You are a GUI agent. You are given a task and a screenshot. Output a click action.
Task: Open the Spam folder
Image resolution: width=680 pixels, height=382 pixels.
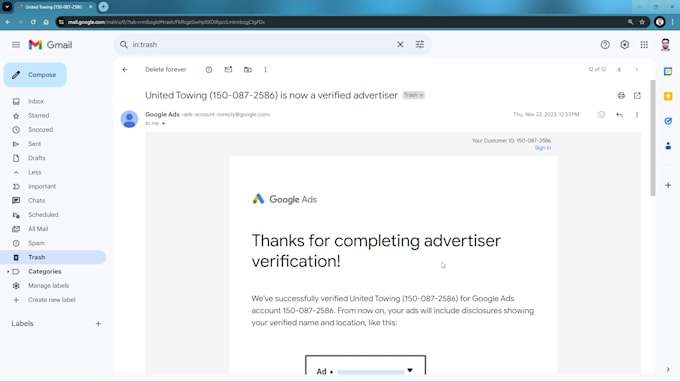point(36,243)
